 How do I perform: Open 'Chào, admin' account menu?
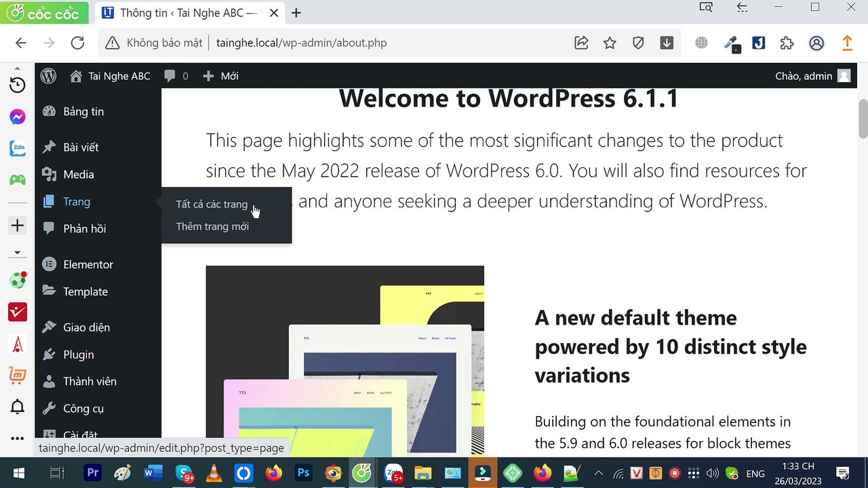tap(812, 76)
